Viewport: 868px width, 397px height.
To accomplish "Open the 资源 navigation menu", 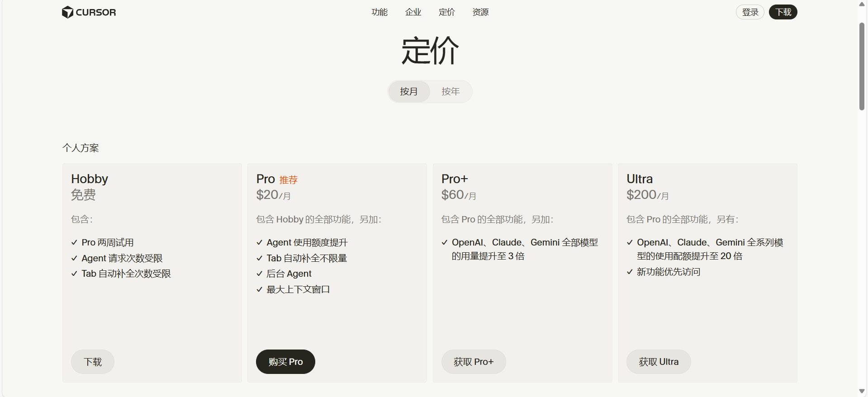I will click(480, 12).
